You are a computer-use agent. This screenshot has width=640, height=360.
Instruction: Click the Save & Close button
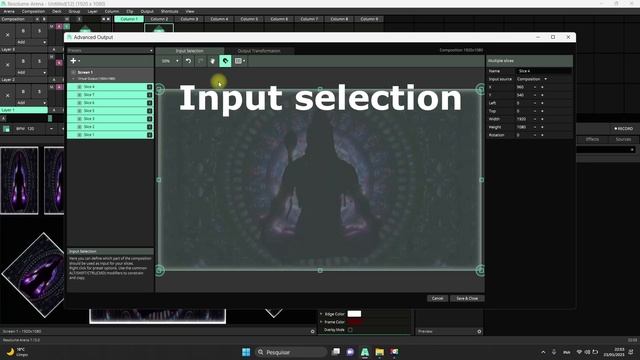[467, 298]
